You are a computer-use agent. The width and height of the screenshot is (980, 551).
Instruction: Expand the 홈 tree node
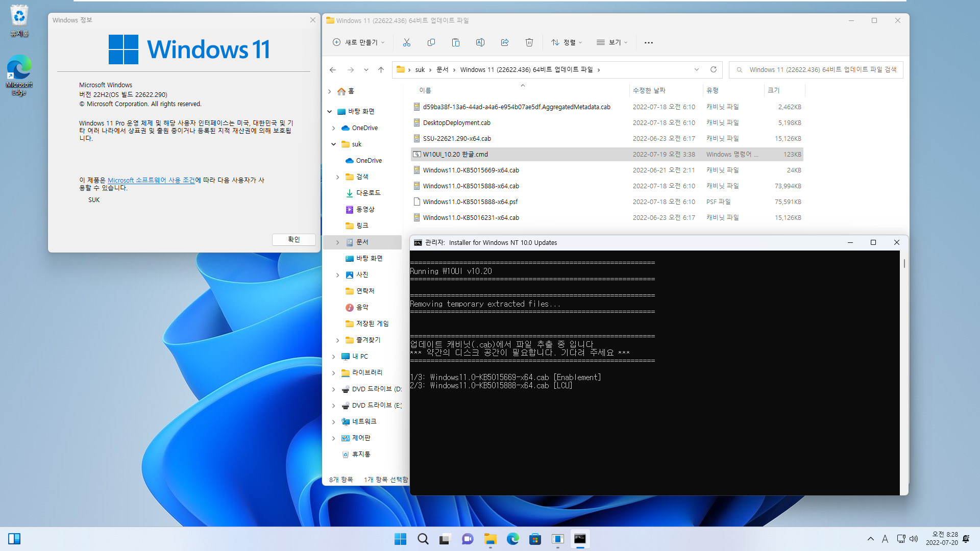(x=330, y=91)
